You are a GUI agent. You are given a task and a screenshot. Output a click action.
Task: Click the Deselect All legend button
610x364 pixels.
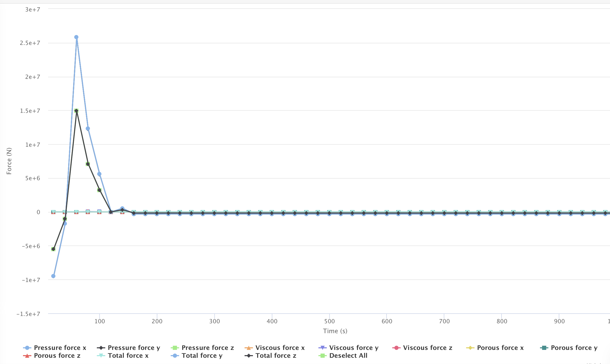click(348, 355)
